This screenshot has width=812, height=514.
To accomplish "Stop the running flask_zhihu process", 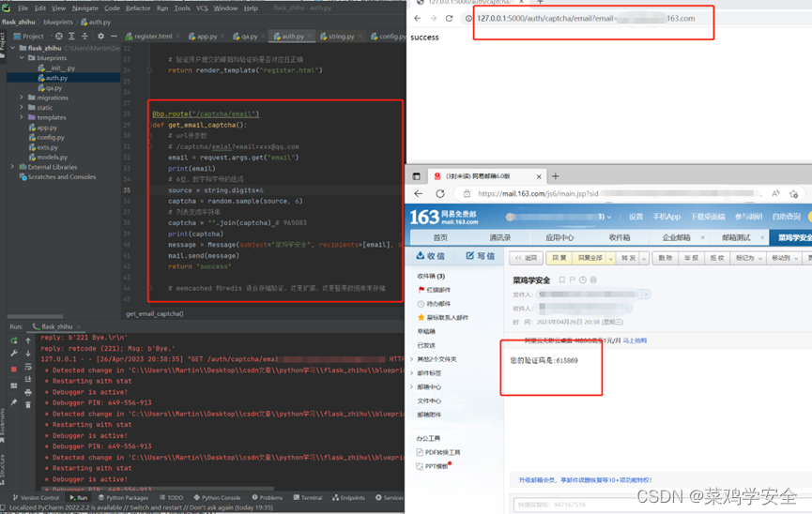I will 14,369.
